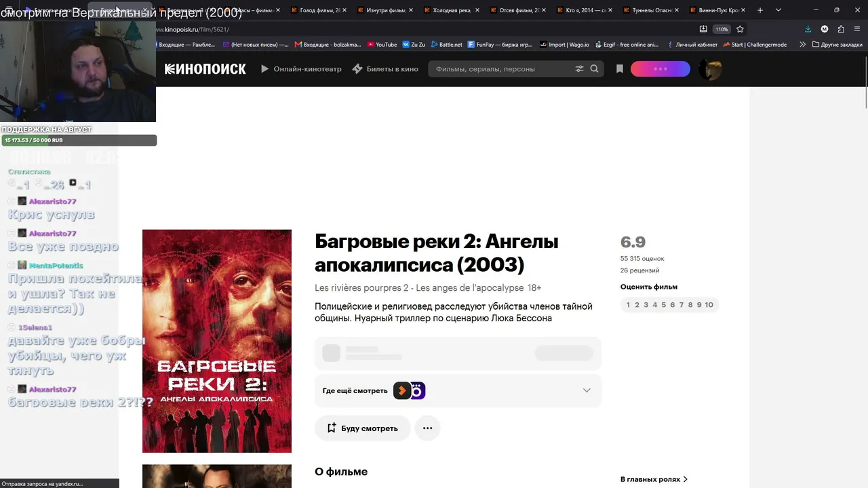Viewport: 868px width, 488px height.
Task: Show more bookmarks chevron
Action: tap(803, 45)
